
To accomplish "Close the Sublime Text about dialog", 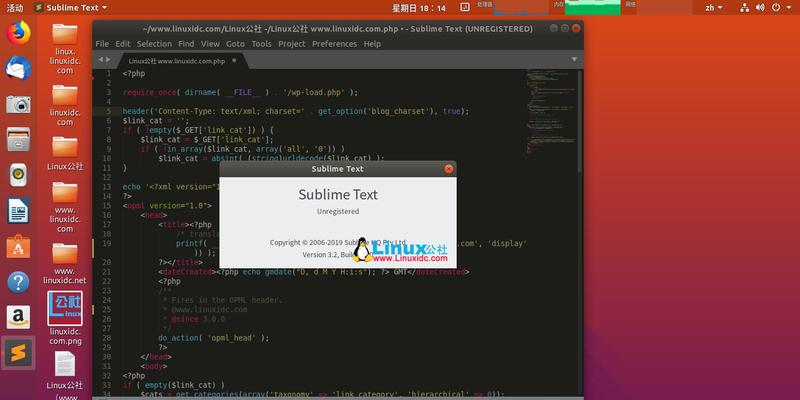I will (x=448, y=169).
